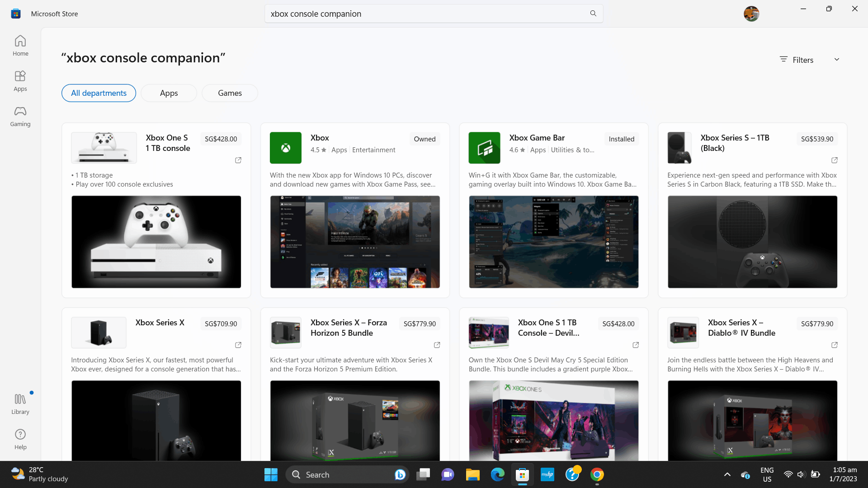Click Xbox Series X Forza Horizon 5 thumbnail
The image size is (868, 488).
286,333
